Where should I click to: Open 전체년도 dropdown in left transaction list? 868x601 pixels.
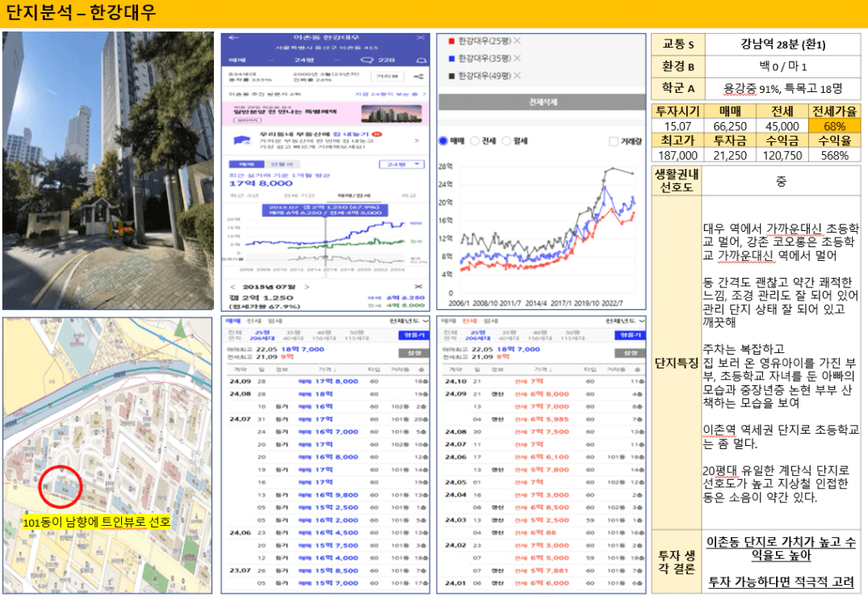coord(409,322)
